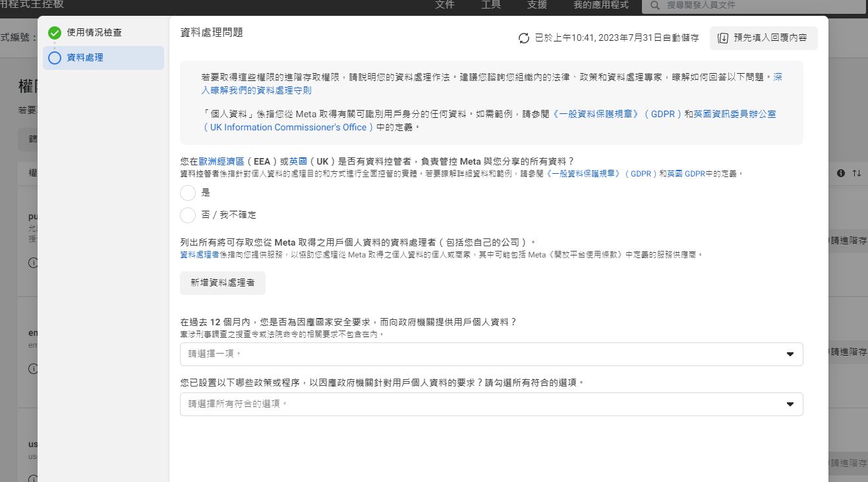Open the UK Information Commissioner's Office link
Screen dimensions: 868x482
pyautogui.click(x=289, y=128)
